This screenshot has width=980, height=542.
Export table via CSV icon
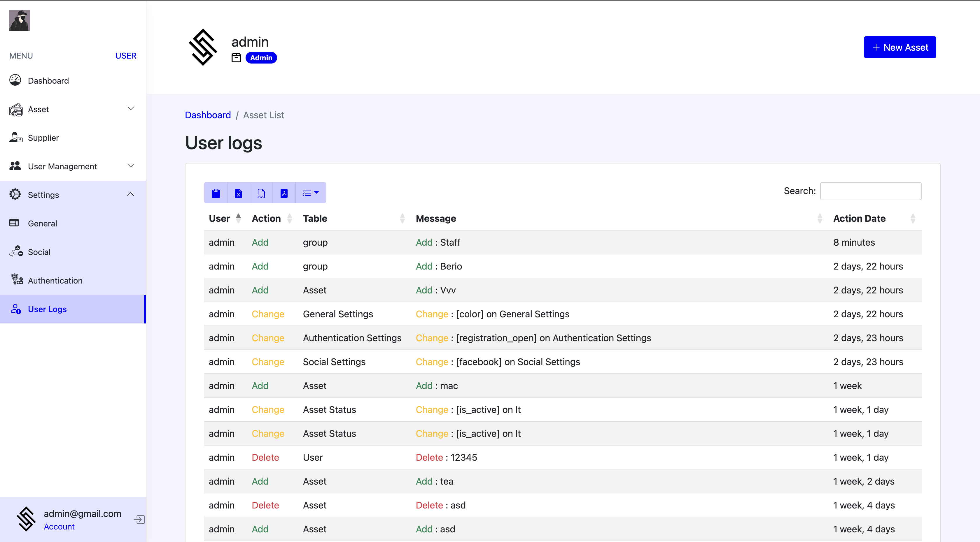pos(261,193)
